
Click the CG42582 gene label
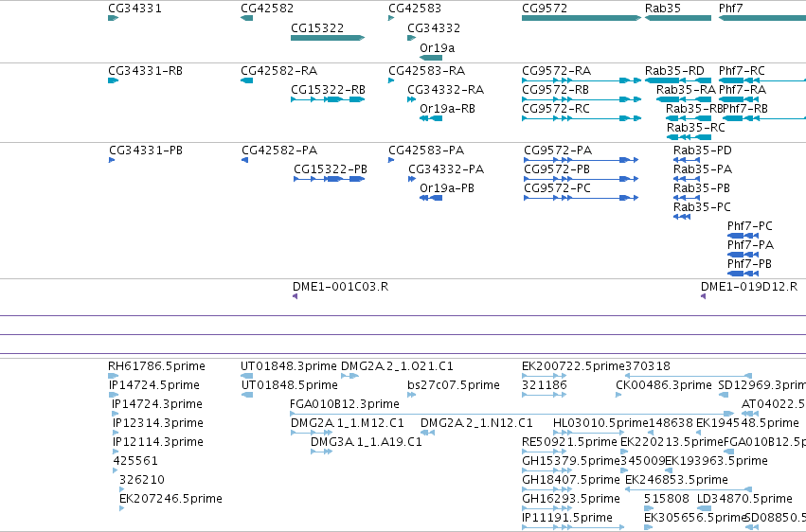(x=267, y=9)
